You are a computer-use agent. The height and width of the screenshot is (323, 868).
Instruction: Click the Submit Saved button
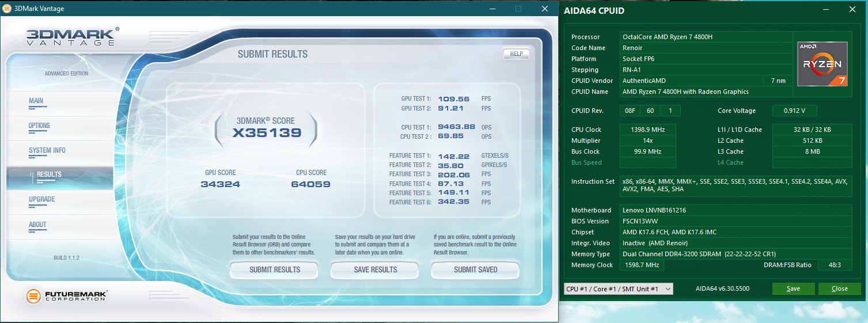pos(475,269)
